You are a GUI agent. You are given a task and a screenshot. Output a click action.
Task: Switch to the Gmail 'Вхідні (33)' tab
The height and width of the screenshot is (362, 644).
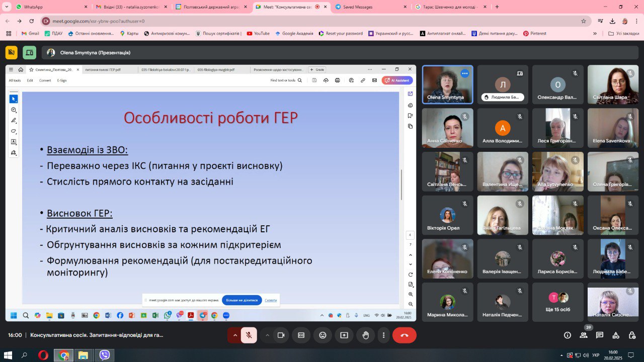point(133,7)
